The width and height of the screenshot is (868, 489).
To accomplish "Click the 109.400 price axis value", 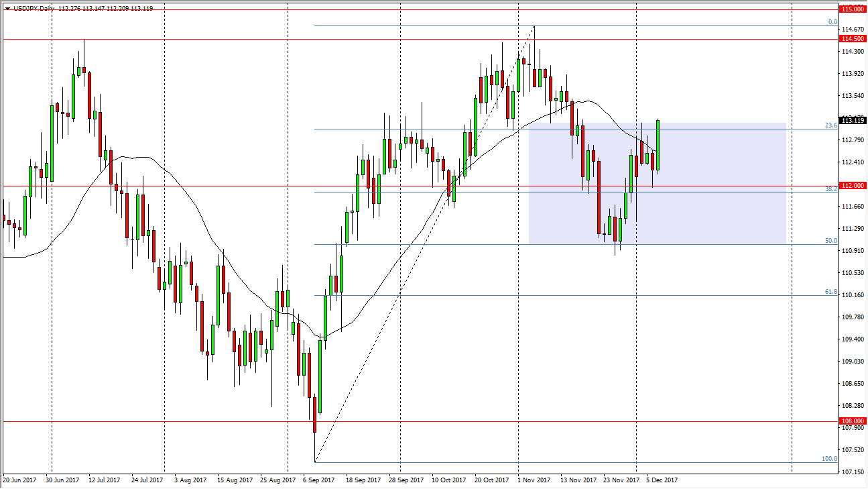I will [852, 339].
